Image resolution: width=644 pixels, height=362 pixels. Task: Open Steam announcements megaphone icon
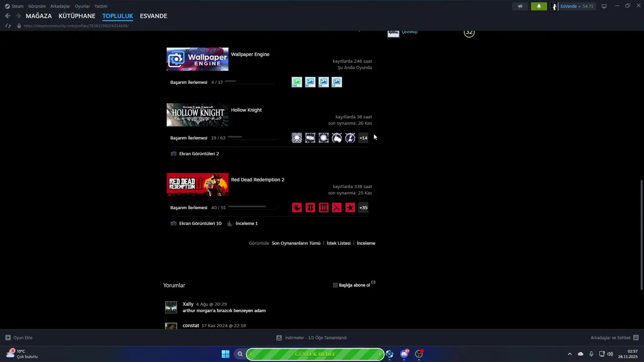click(x=520, y=6)
